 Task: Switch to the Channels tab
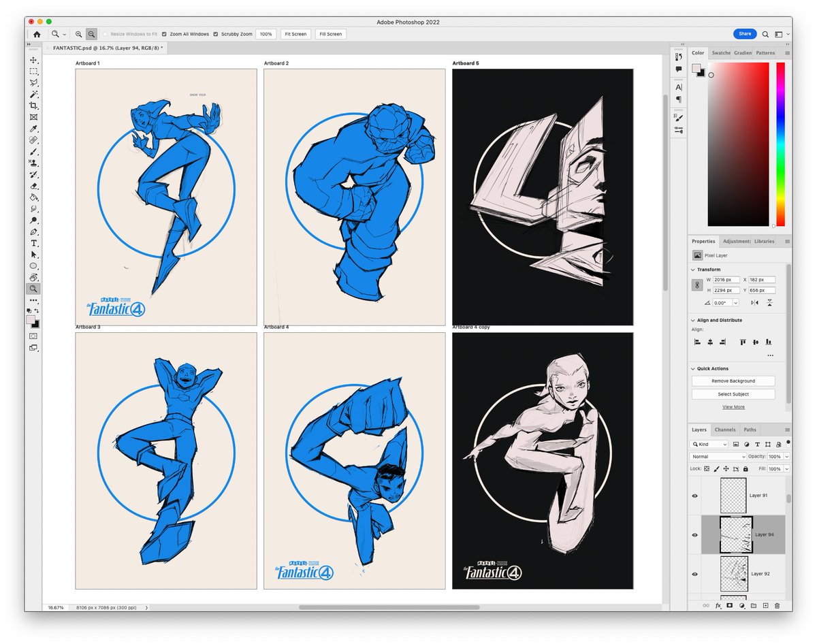pyautogui.click(x=725, y=430)
